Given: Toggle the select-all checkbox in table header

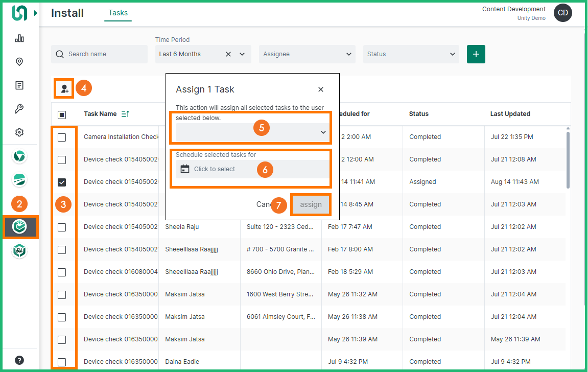Looking at the screenshot, I should (62, 114).
